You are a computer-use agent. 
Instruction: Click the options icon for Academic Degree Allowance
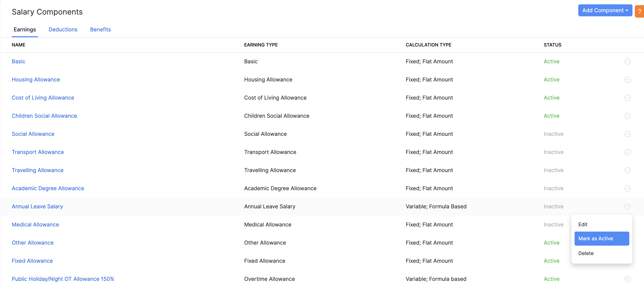(627, 188)
